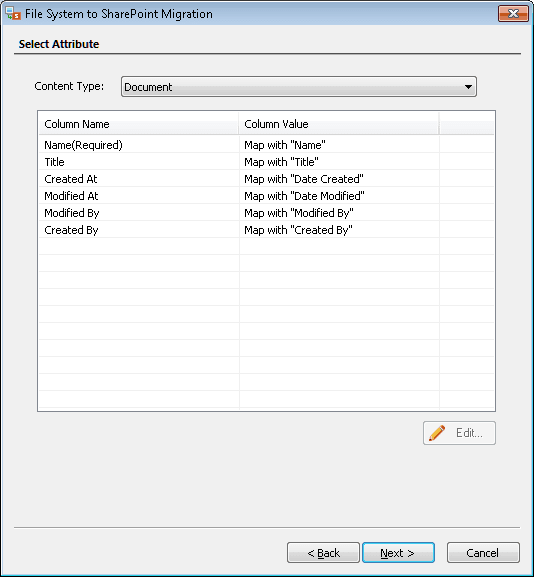Select the Created At row
Image resolution: width=534 pixels, height=577 pixels.
266,179
